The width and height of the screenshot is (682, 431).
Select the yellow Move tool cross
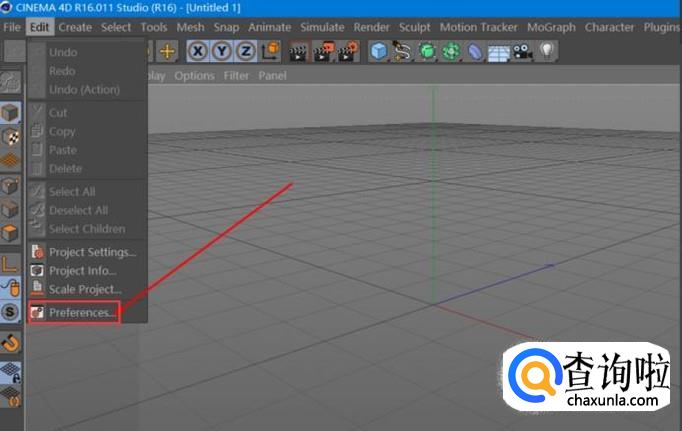(x=167, y=51)
